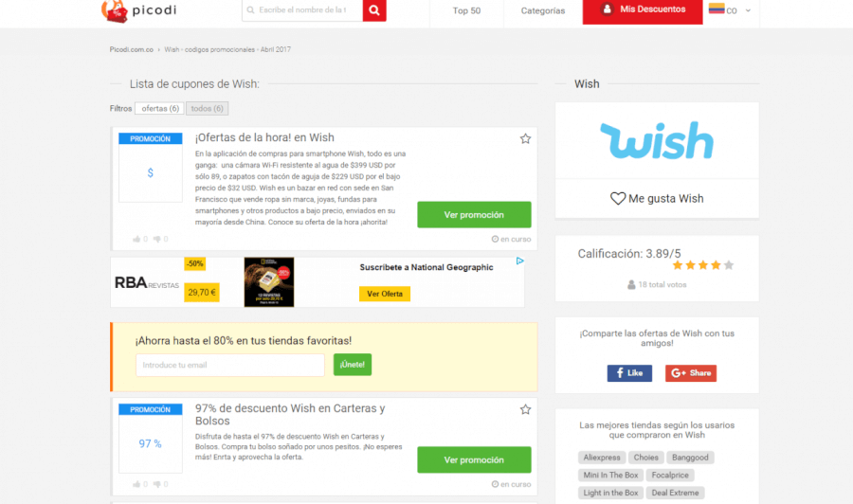This screenshot has width=853, height=504.
Task: Open the 97% de descuento Wish en Carteras title
Action: pyautogui.click(x=290, y=414)
